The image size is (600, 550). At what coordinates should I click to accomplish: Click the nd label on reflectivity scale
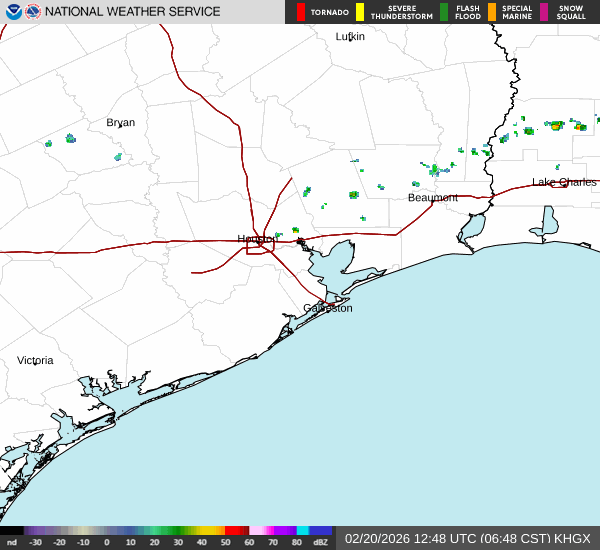coord(11,543)
